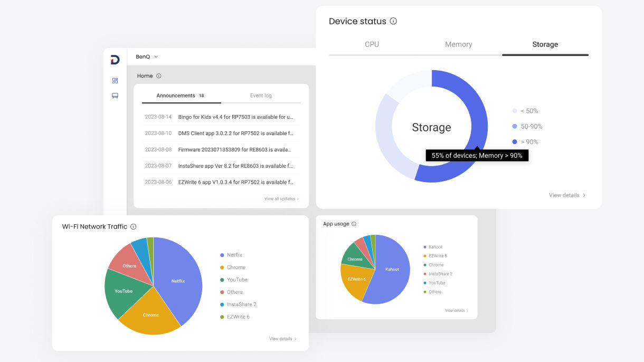Open the Bingo for Kids v4.4 announcement
The height and width of the screenshot is (362, 644).
tap(235, 117)
